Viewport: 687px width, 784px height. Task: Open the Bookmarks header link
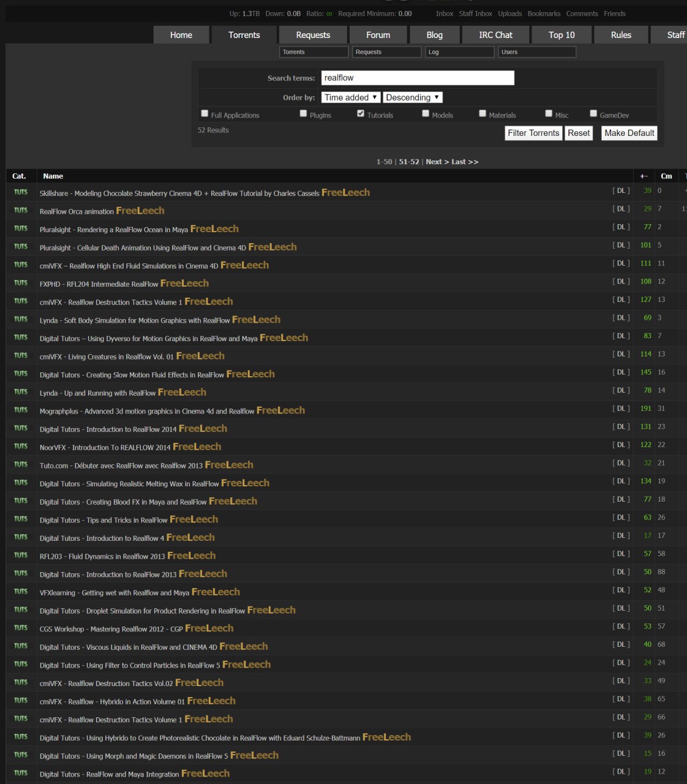click(544, 13)
